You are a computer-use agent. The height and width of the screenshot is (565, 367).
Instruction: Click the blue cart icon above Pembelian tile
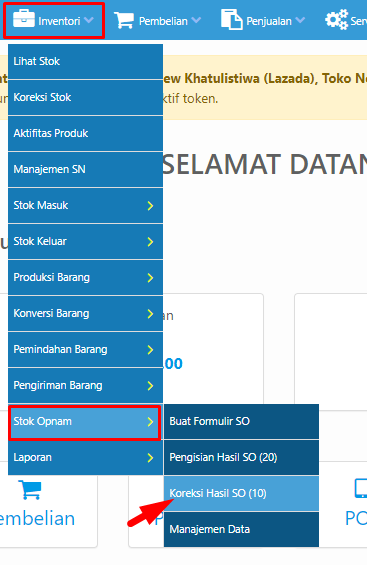click(30, 490)
